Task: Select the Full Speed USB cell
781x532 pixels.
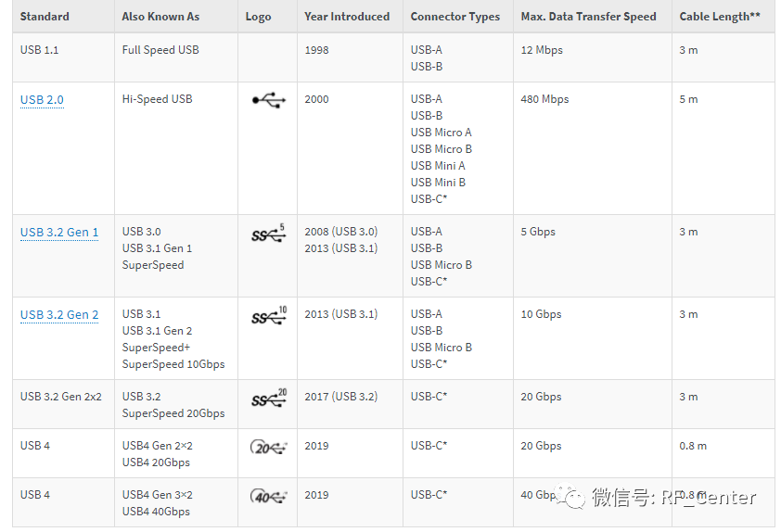Action: click(x=160, y=50)
